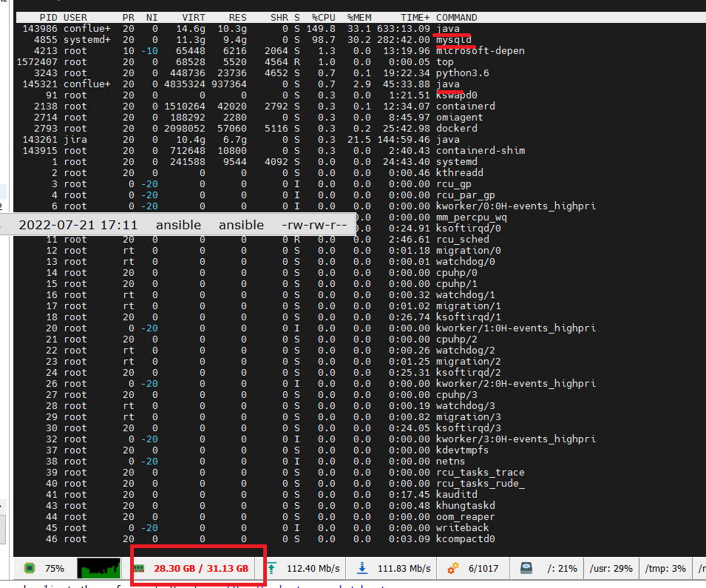Click the TIME+ column header
706x588 pixels.
(x=415, y=18)
